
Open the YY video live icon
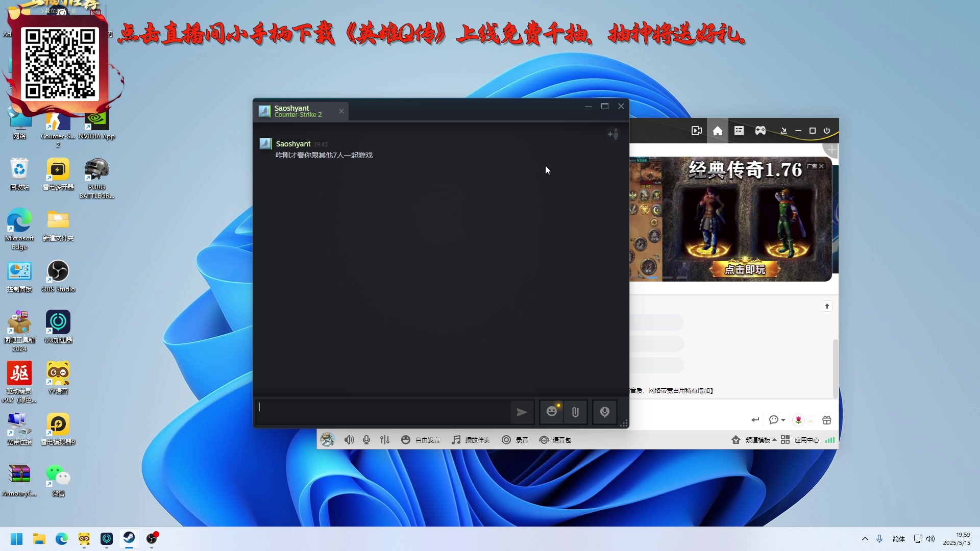697,131
